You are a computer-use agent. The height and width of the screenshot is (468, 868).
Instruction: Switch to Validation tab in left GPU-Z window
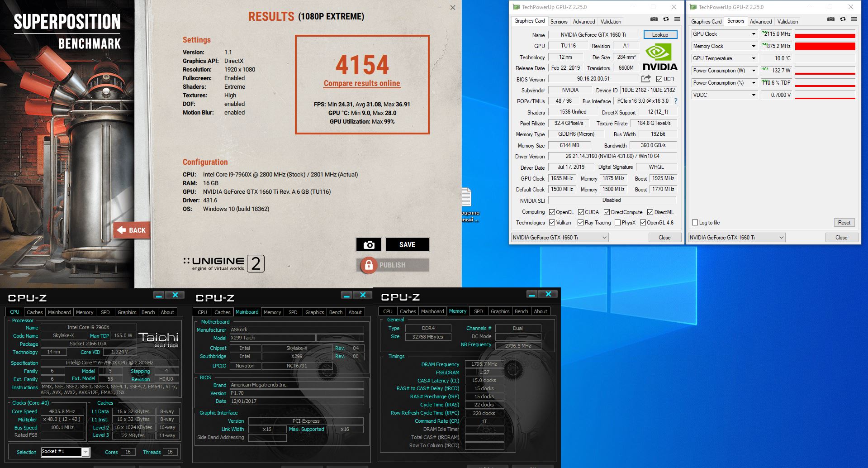(611, 22)
